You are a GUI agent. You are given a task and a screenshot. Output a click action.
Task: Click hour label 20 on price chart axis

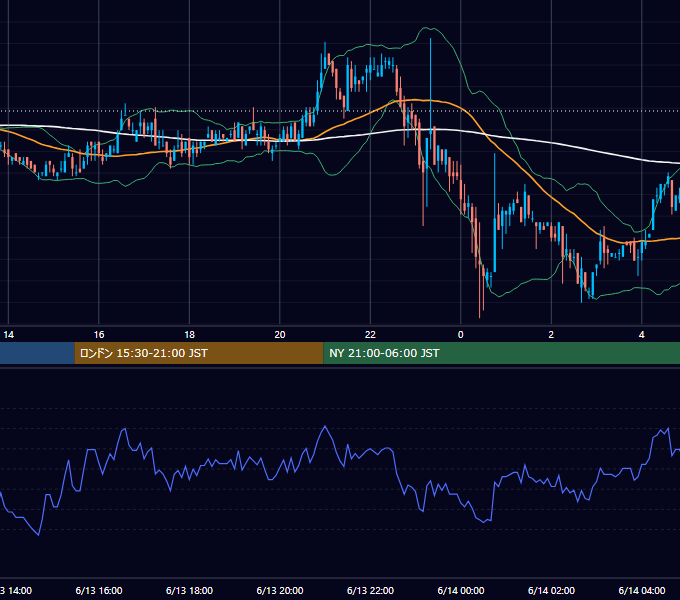(x=280, y=335)
